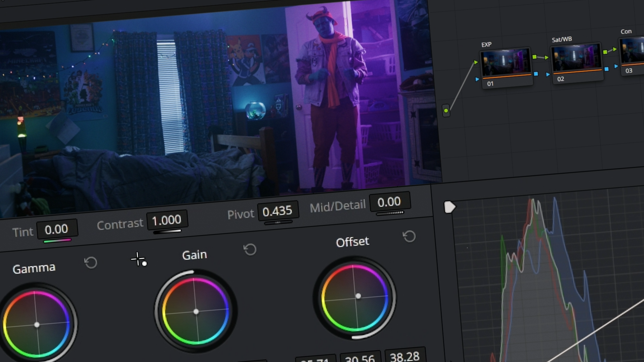Viewport: 644px width, 362px height.
Task: Click the Mid/Detail value field
Action: coord(389,202)
